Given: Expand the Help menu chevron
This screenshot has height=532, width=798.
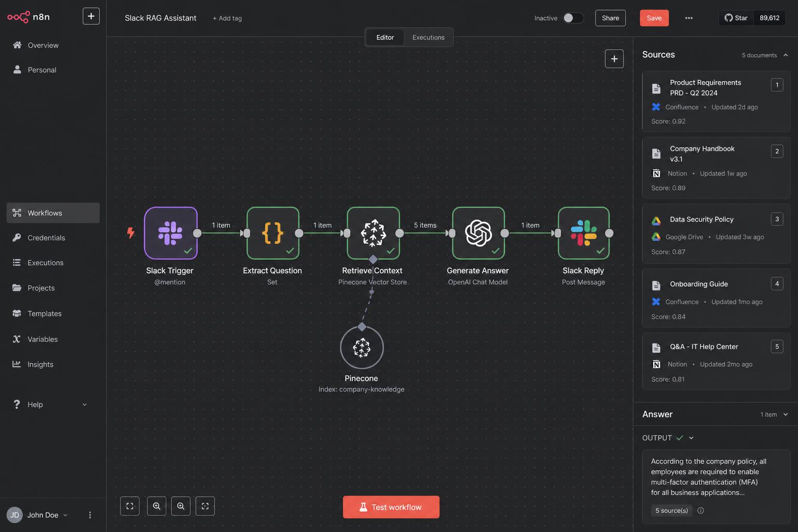Looking at the screenshot, I should 85,405.
